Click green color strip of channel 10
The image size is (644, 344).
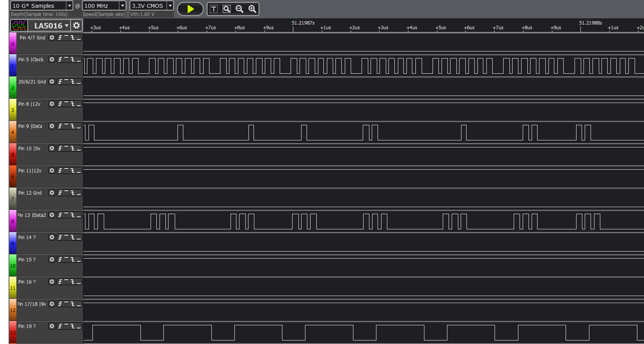pos(12,266)
